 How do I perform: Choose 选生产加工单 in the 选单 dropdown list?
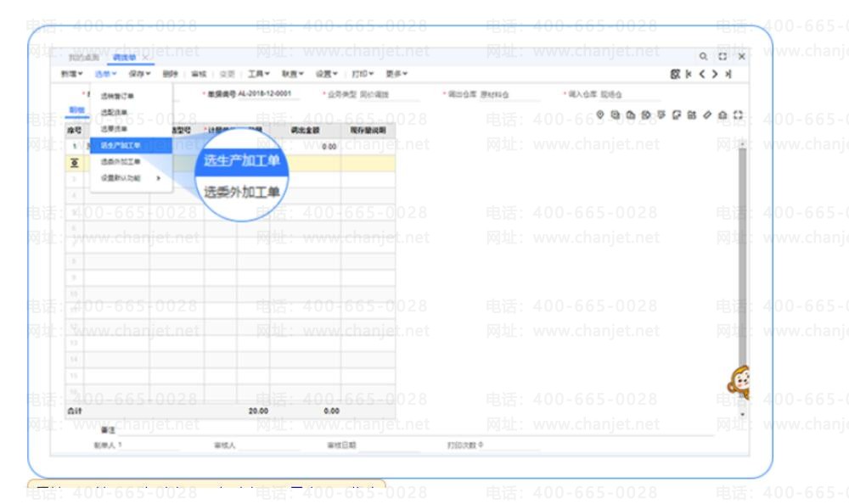(x=131, y=145)
